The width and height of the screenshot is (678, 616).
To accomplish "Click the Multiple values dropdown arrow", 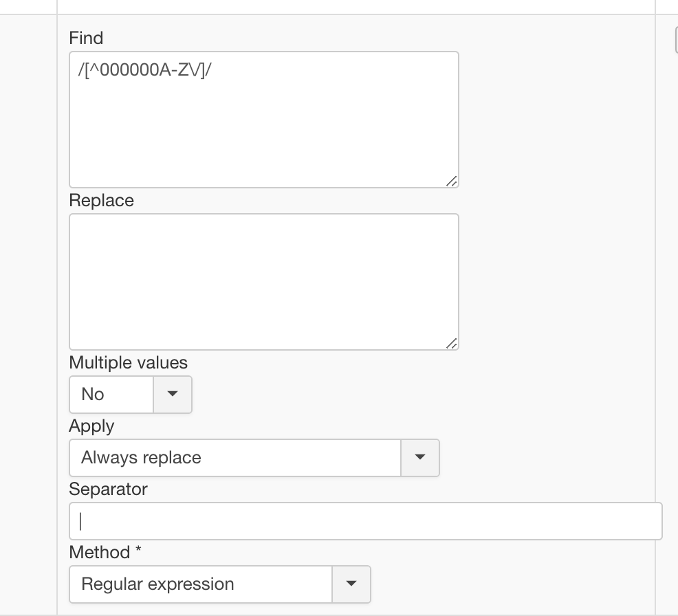I will [x=172, y=394].
